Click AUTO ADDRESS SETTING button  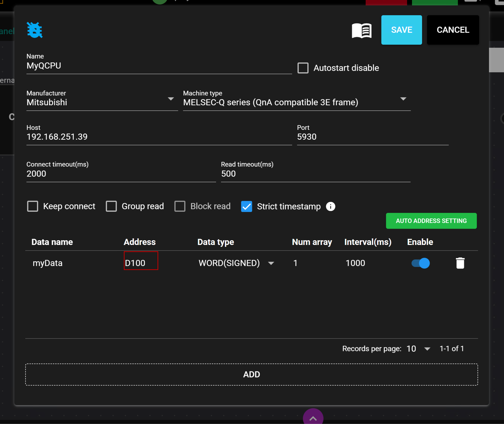click(431, 221)
